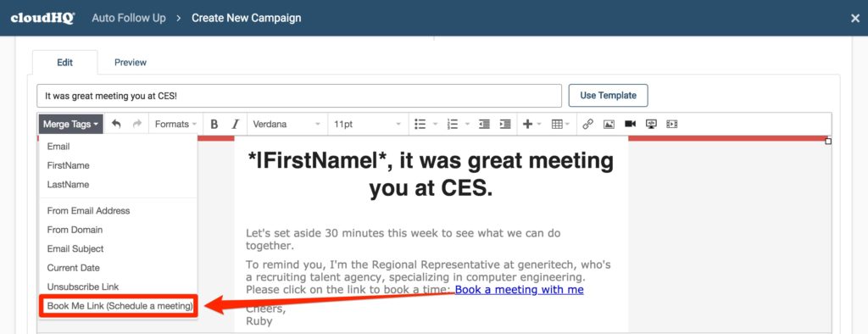Image resolution: width=868 pixels, height=334 pixels.
Task: Toggle bold formatting
Action: coord(214,124)
